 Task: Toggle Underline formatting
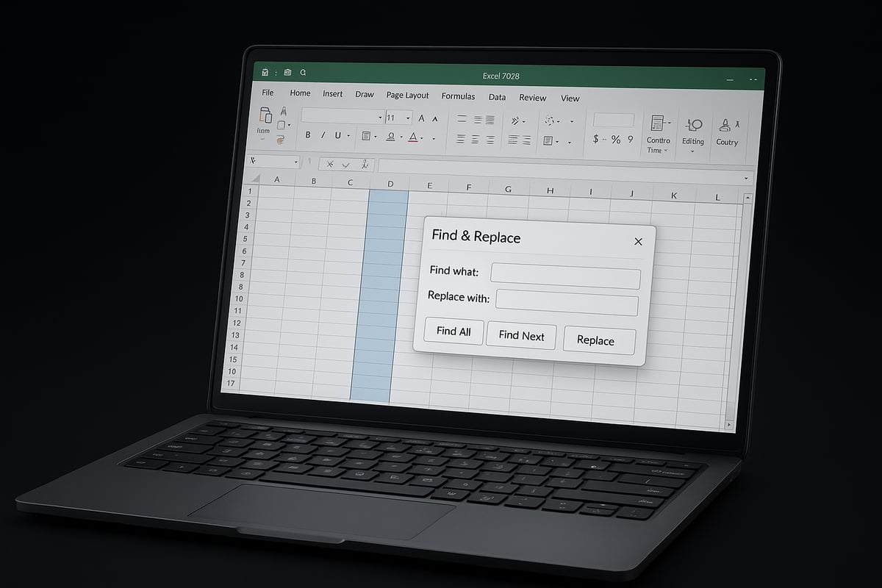[x=338, y=136]
